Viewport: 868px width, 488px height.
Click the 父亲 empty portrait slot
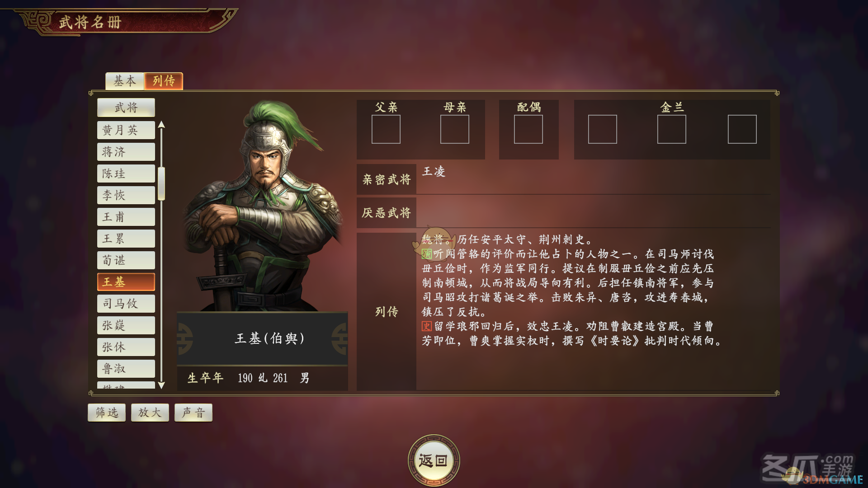point(386,129)
